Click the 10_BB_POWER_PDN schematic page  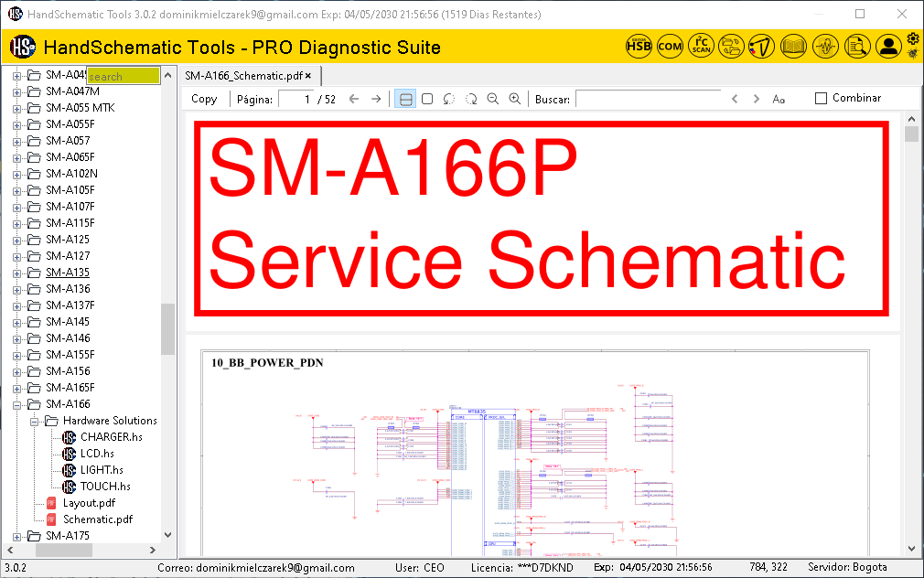(x=535, y=454)
